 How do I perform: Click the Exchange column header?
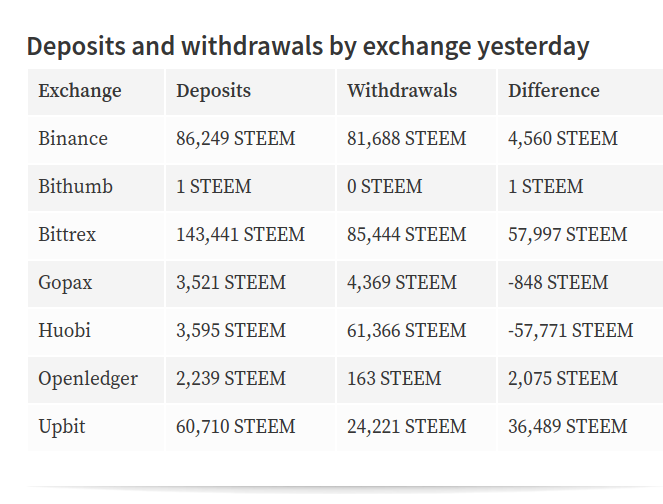(x=80, y=91)
